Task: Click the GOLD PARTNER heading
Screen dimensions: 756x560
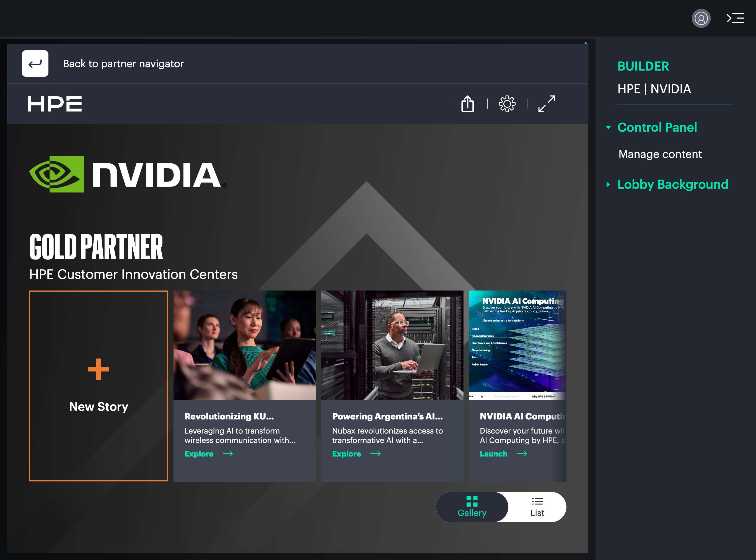Action: click(x=96, y=247)
